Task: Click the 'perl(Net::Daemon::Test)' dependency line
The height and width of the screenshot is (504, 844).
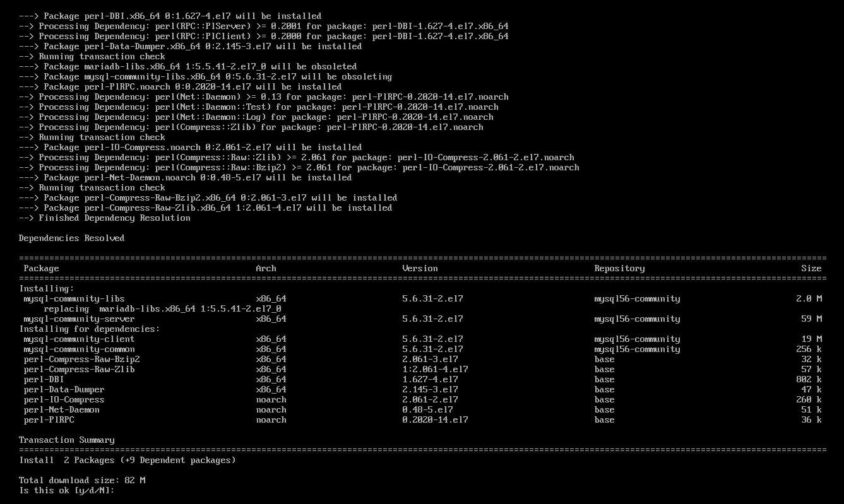Action: [259, 107]
